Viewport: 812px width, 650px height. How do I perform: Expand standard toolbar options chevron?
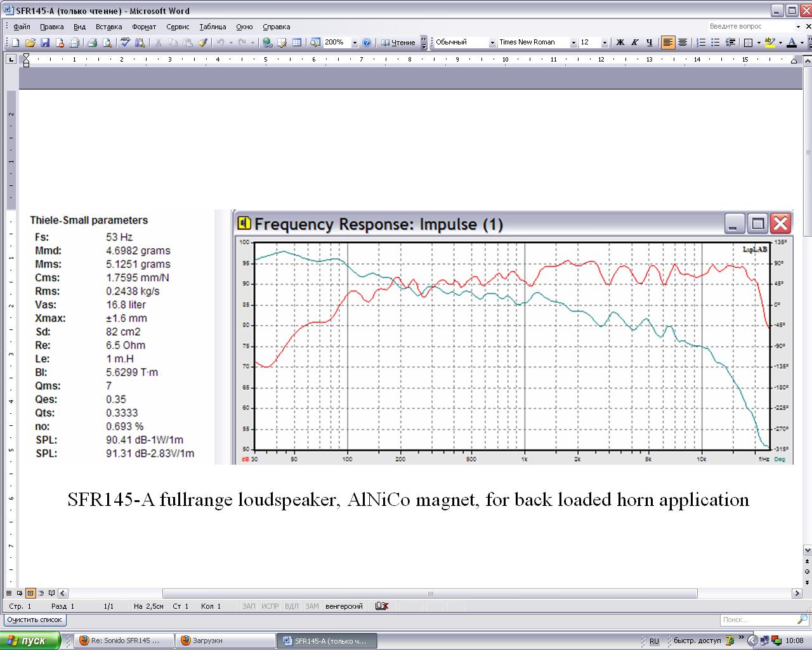[424, 43]
